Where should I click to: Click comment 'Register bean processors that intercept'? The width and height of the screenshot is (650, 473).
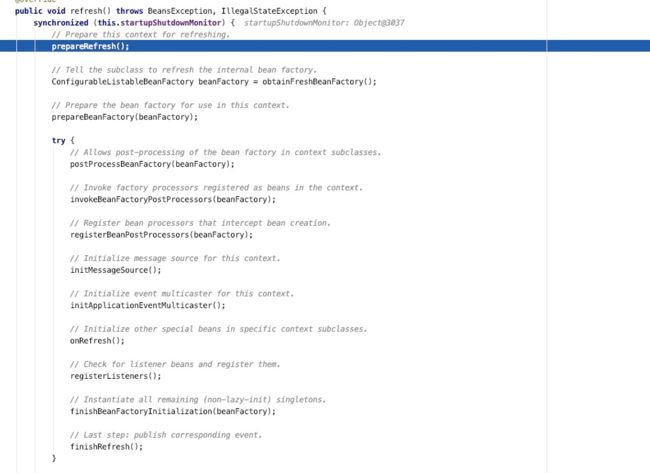200,223
